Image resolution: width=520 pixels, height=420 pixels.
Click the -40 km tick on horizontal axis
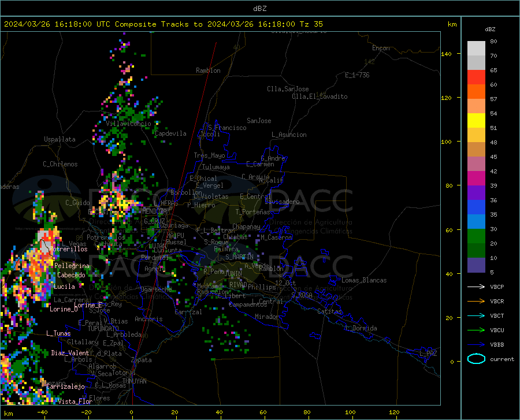point(42,412)
